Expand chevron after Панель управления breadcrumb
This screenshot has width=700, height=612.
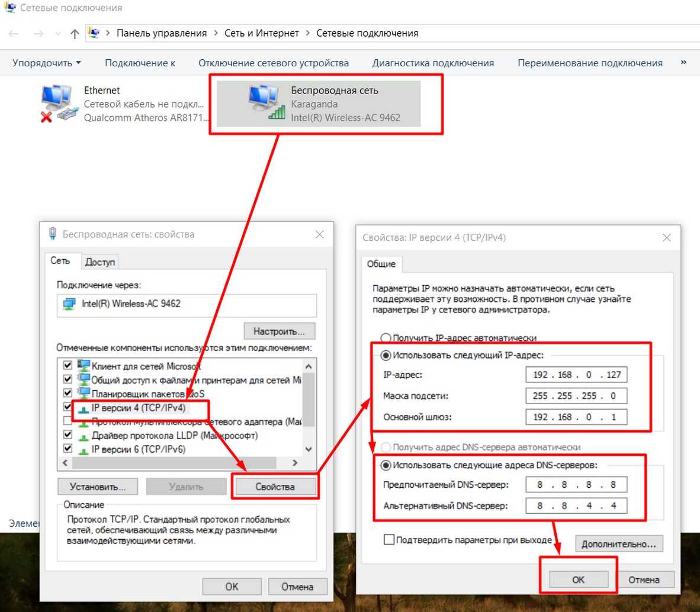click(x=216, y=33)
